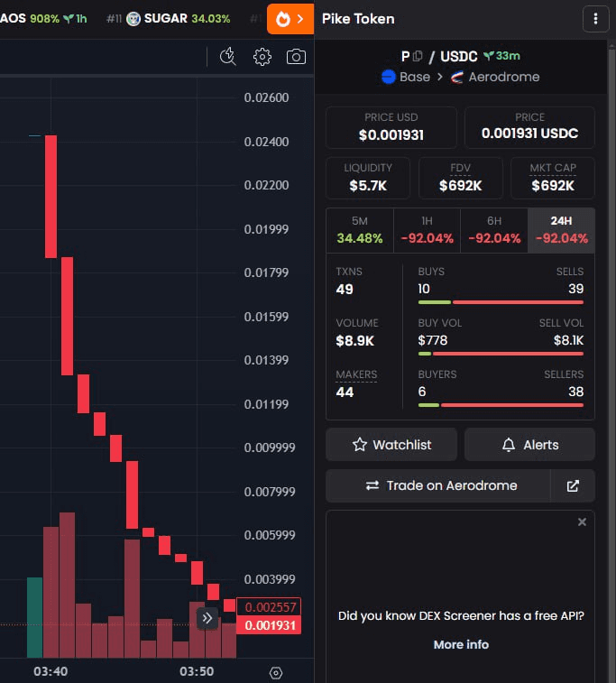Click the MAKERS label

[356, 374]
